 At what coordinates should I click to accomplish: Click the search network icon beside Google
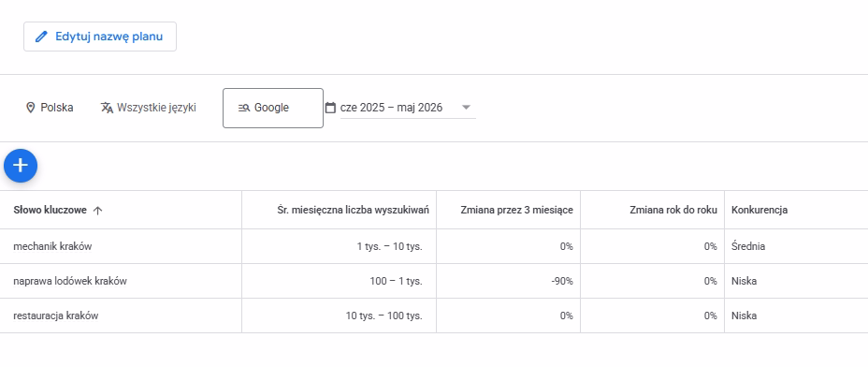point(244,108)
